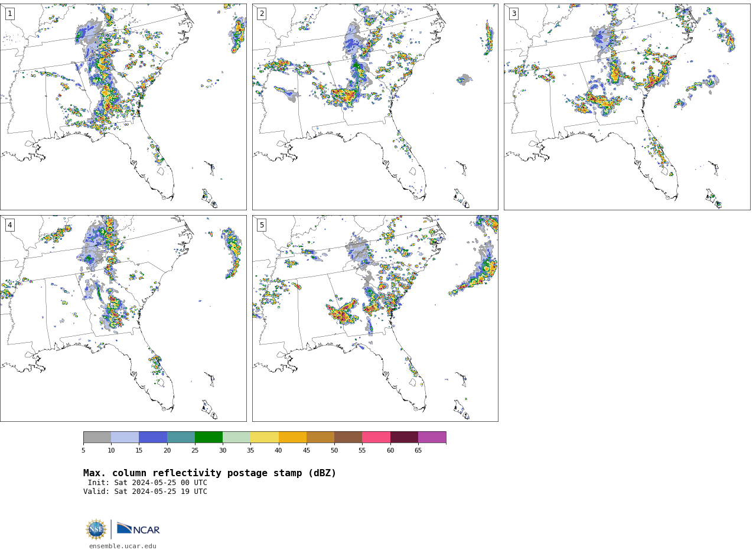Click the NCAR logo
The height and width of the screenshot is (553, 756).
pos(138,529)
